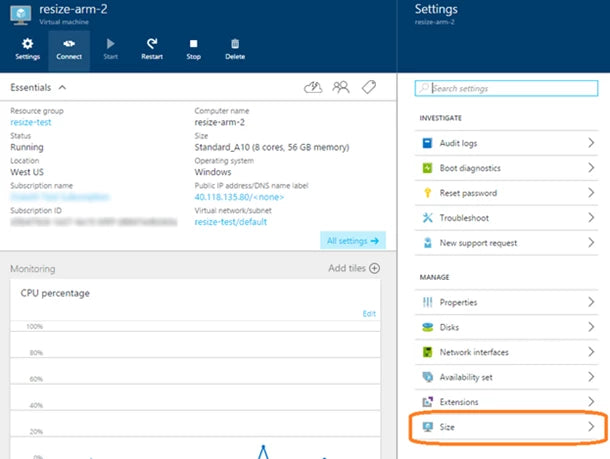Expand the Boot diagnostics chevron
This screenshot has height=459, width=610.
click(591, 168)
